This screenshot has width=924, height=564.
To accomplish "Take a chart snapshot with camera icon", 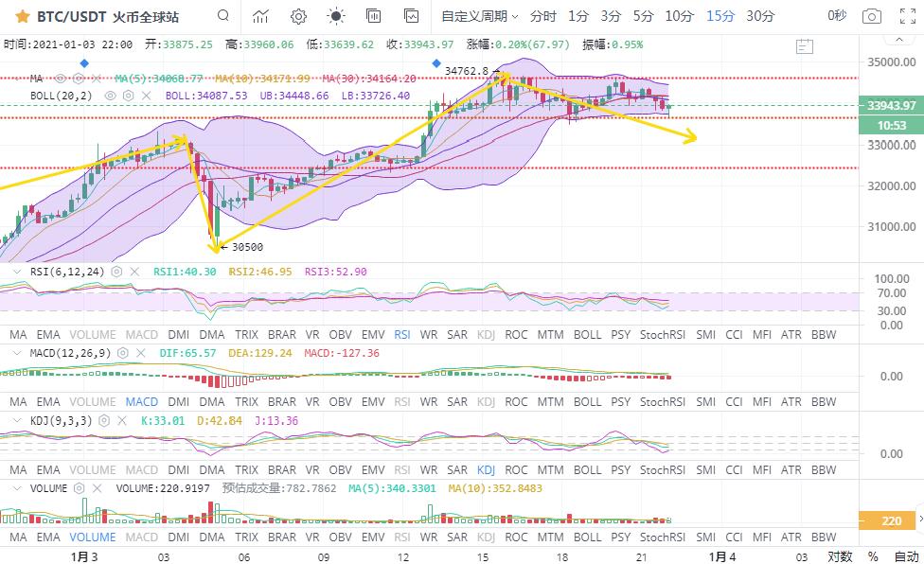I will click(871, 16).
